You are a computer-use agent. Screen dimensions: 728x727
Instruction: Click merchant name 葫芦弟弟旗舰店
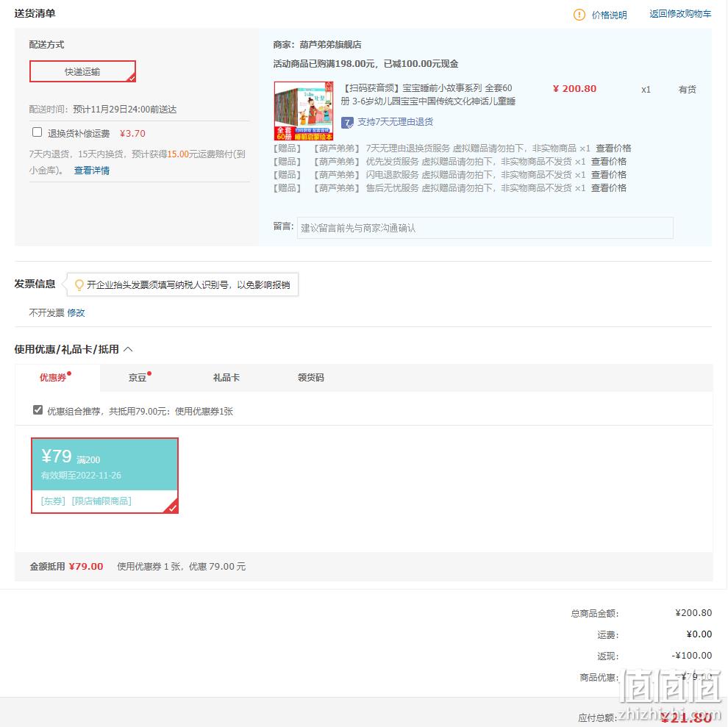click(x=330, y=45)
